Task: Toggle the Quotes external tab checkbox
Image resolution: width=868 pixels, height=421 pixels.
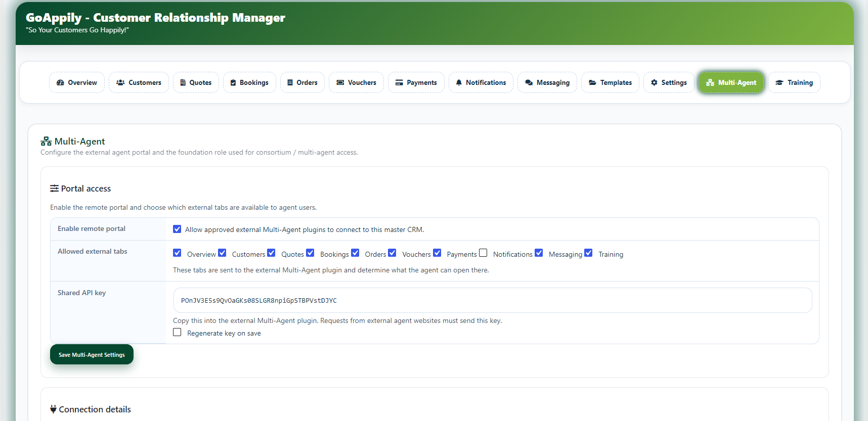Action: click(x=271, y=253)
